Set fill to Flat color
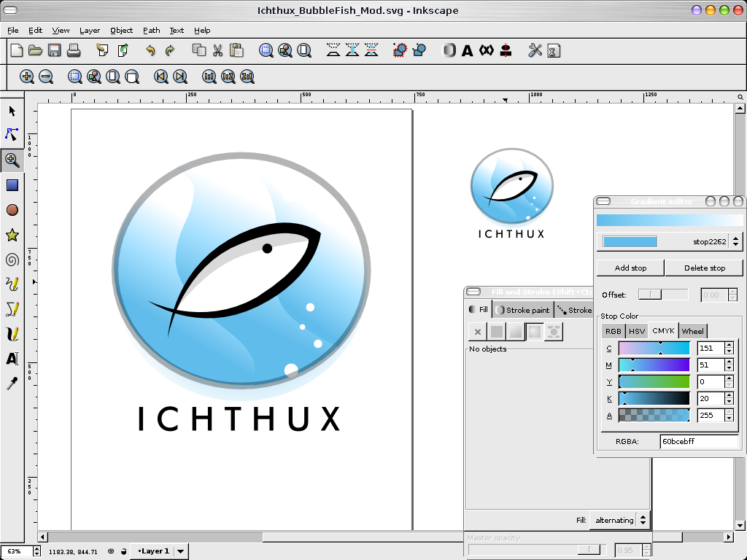Screen dimensions: 747x560 point(496,332)
